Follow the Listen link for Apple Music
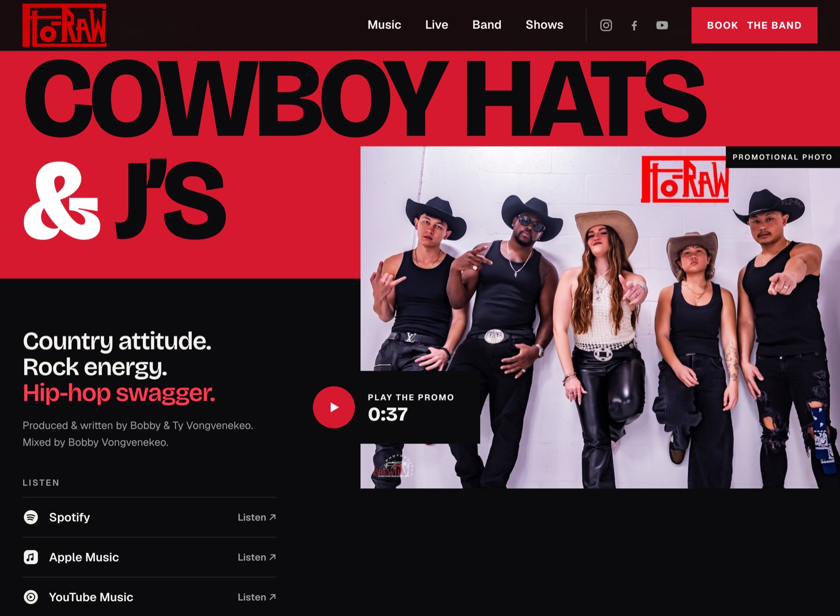840x616 pixels. (x=257, y=557)
